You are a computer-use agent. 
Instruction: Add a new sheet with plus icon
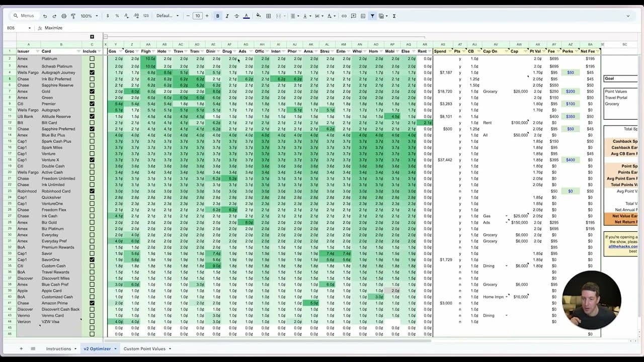pyautogui.click(x=21, y=348)
